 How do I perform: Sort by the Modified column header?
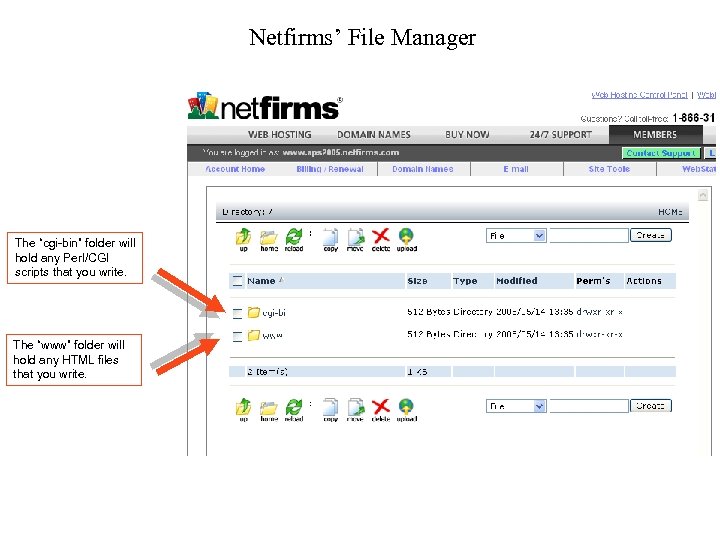click(x=517, y=281)
